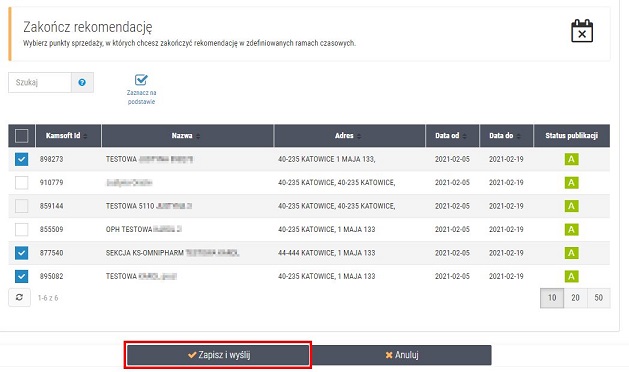Viewport: 629px width, 372px height.
Task: Click status A icon for row 855509
Action: [x=572, y=230]
